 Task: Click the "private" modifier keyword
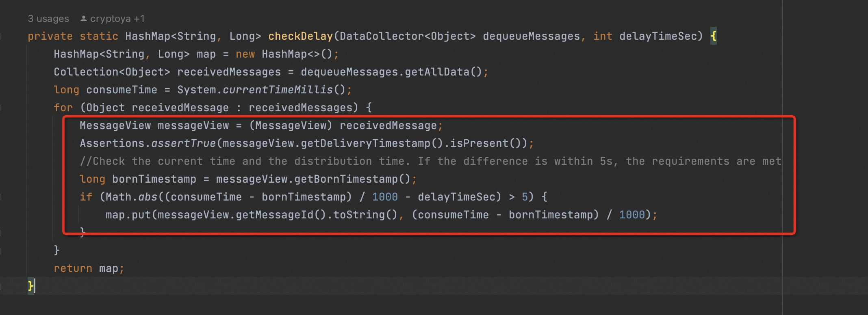50,36
